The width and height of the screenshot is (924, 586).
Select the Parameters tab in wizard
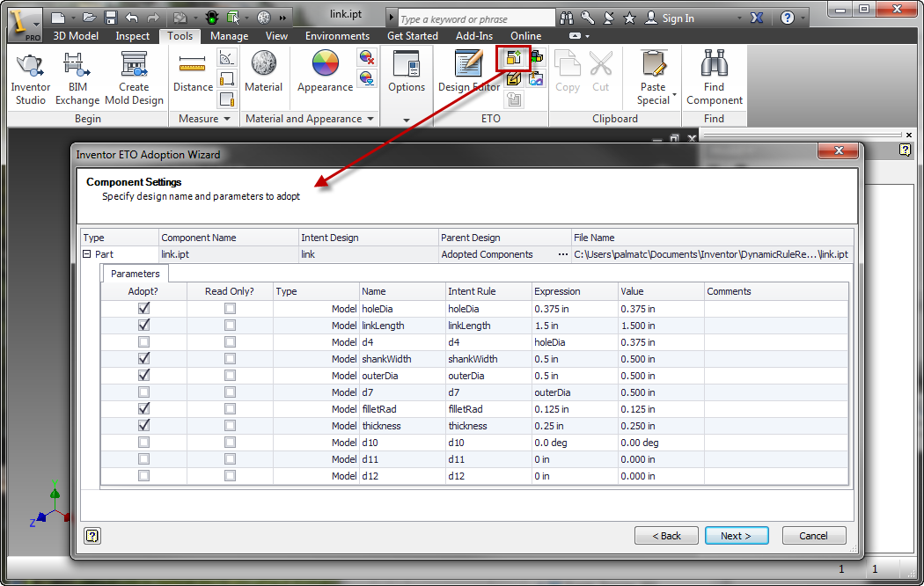pos(136,274)
